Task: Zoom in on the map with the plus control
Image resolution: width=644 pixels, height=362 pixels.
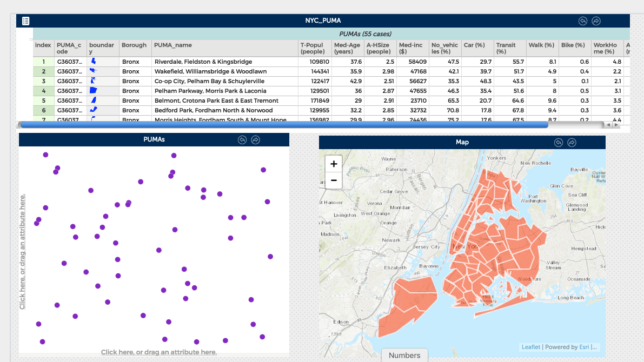Action: (334, 164)
